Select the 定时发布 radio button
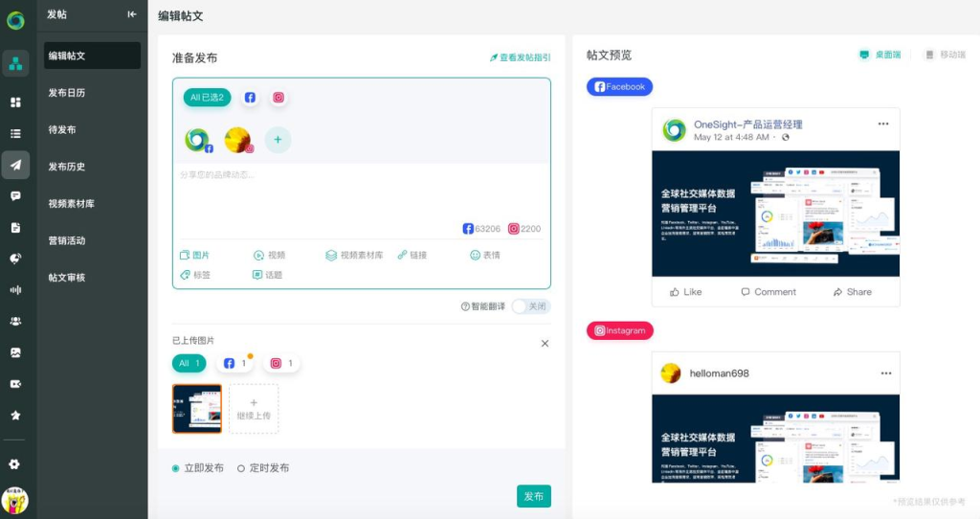The image size is (980, 519). tap(241, 468)
